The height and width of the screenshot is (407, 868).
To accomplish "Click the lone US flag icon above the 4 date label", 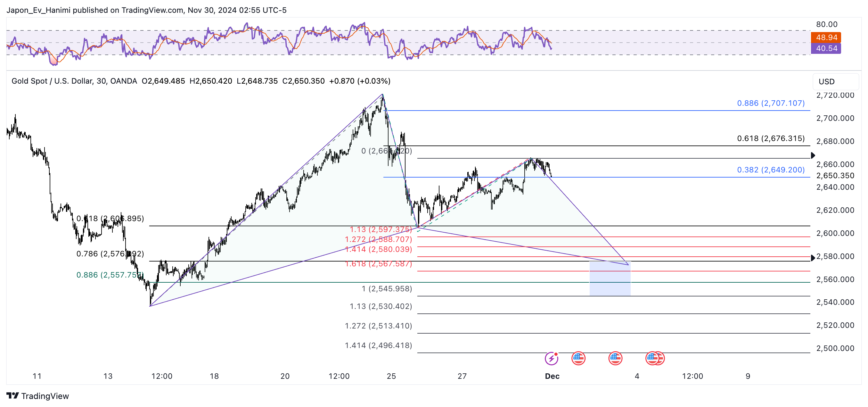I will coord(615,358).
